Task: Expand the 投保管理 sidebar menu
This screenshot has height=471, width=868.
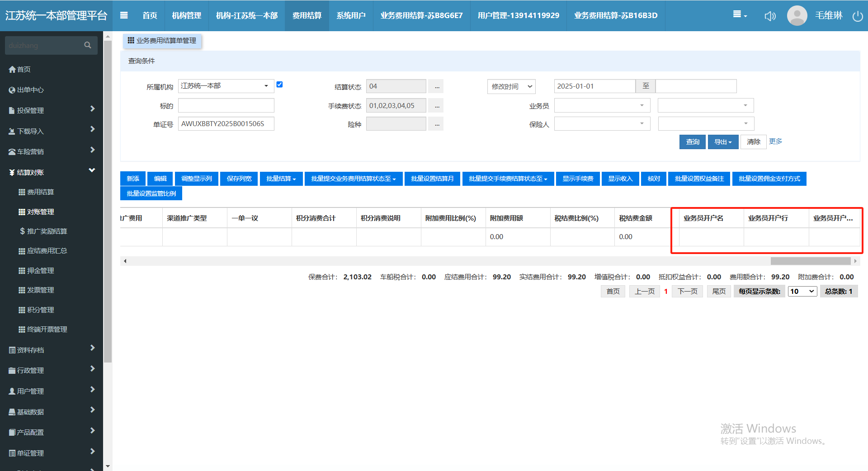Action: pyautogui.click(x=52, y=110)
